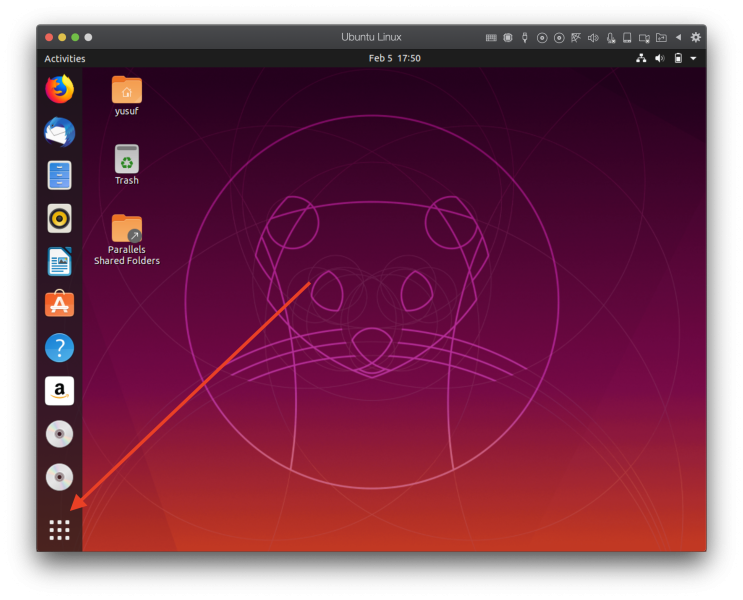This screenshot has width=743, height=600.
Task: Click the Show Applications grid button
Action: tap(60, 529)
